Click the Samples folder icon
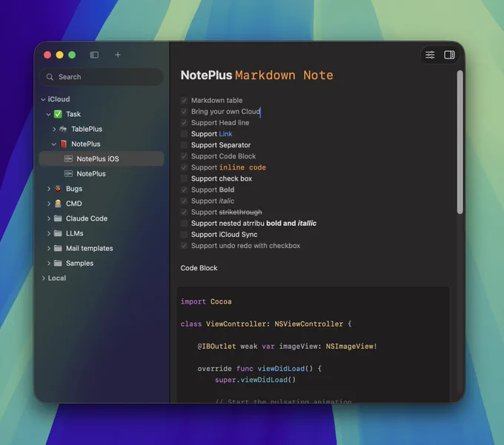 [58, 264]
